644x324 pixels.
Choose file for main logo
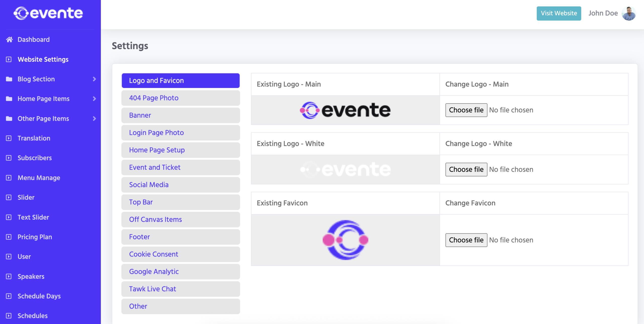466,110
